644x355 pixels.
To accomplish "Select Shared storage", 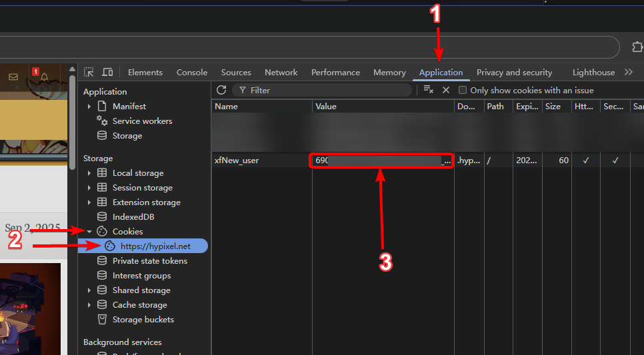I will pos(141,290).
